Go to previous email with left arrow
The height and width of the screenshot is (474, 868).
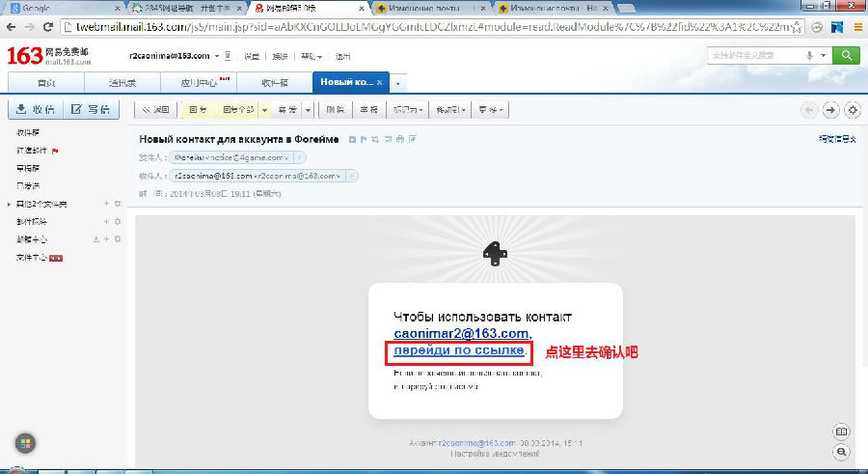[x=810, y=110]
